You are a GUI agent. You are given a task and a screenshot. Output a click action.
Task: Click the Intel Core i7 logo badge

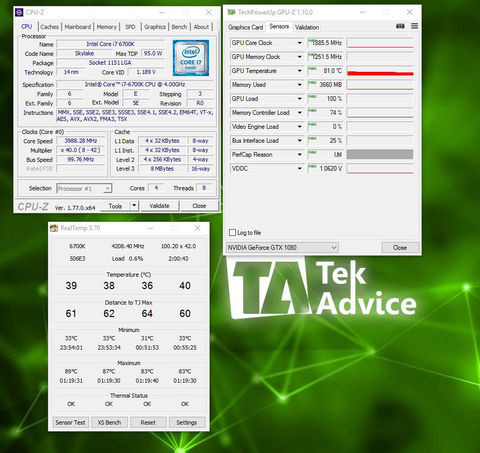(191, 58)
